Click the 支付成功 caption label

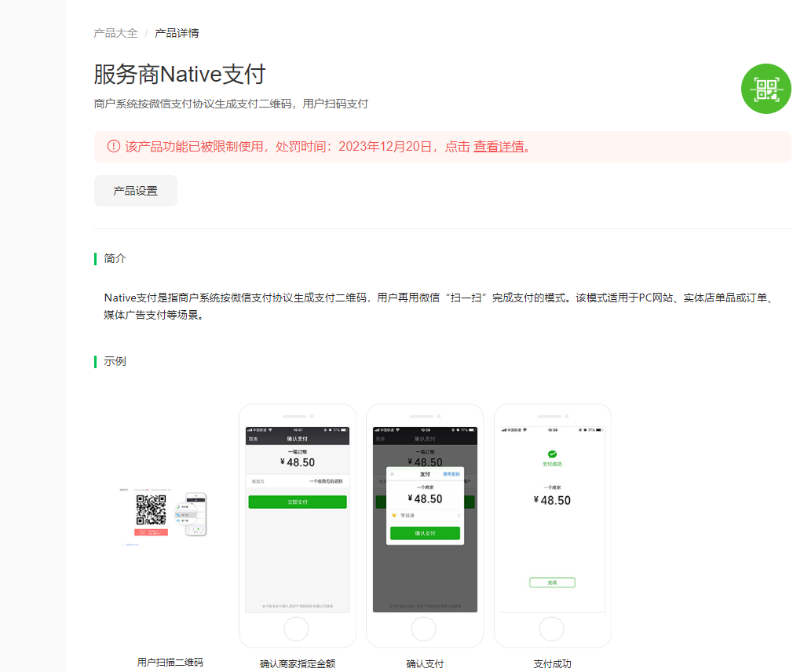[x=552, y=664]
